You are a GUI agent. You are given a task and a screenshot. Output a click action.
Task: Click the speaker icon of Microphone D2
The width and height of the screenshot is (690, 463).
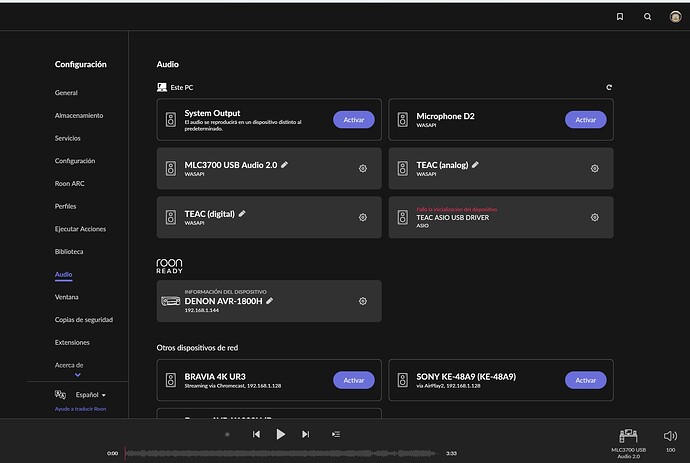[403, 119]
